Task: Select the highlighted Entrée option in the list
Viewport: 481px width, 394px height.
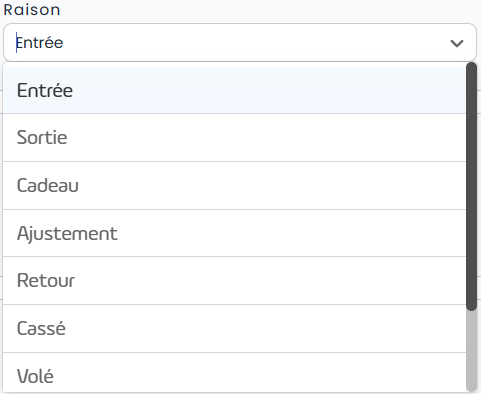Action: [x=234, y=90]
